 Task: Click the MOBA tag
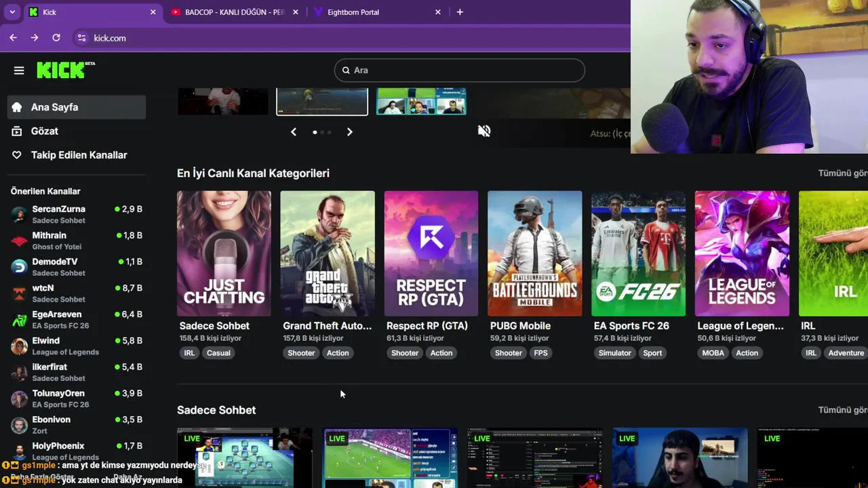click(x=713, y=353)
